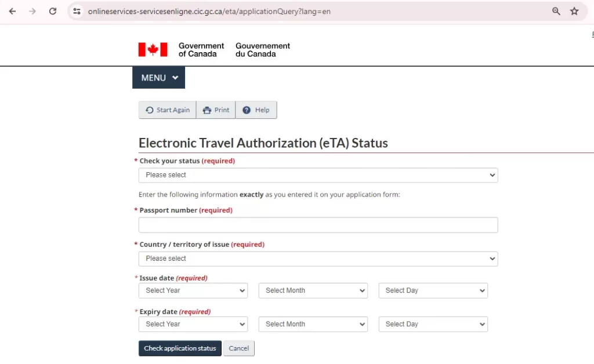Click the site information icon in address bar
This screenshot has height=364, width=594.
coord(77,11)
